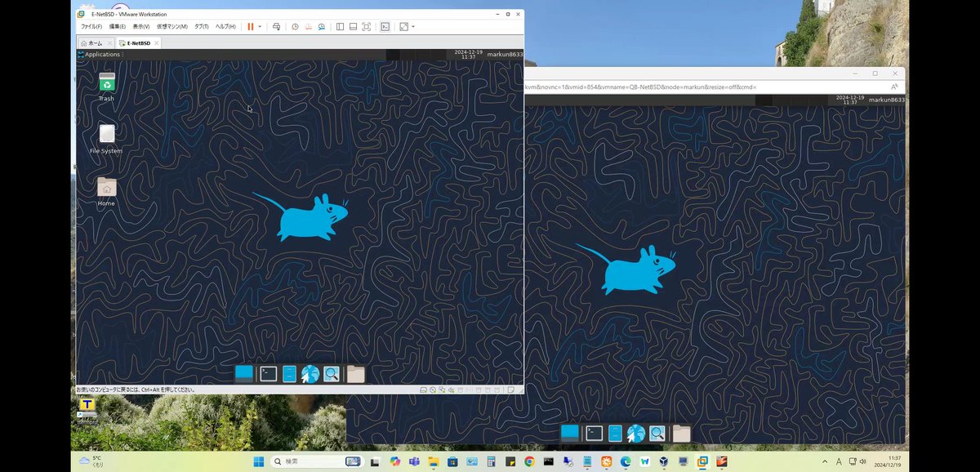Switch to the ホーム tab
The height and width of the screenshot is (472, 980).
pyautogui.click(x=91, y=42)
